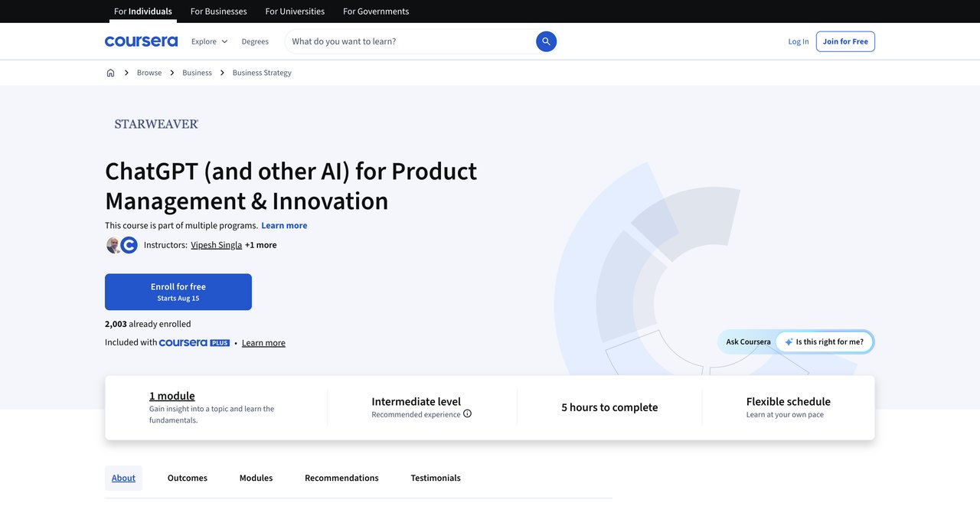Click the Vipesh Singla instructor link
The image size is (980, 513).
coord(216,245)
